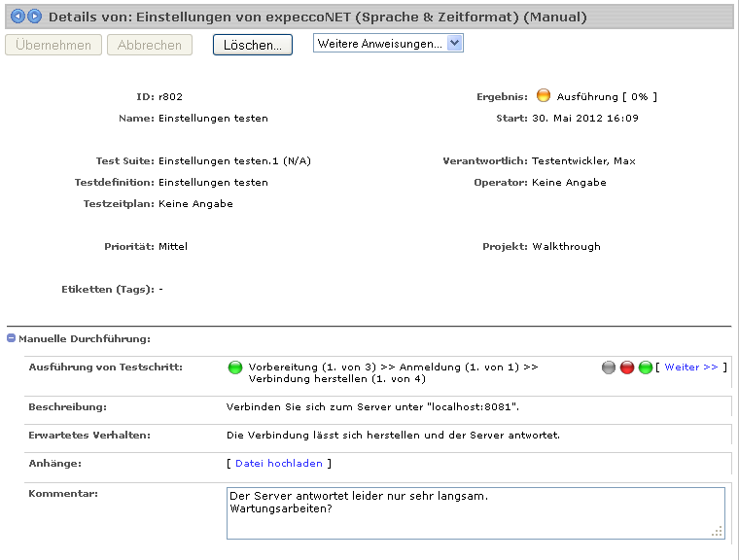Follow the Weiter >> link
739x560 pixels.
(690, 367)
